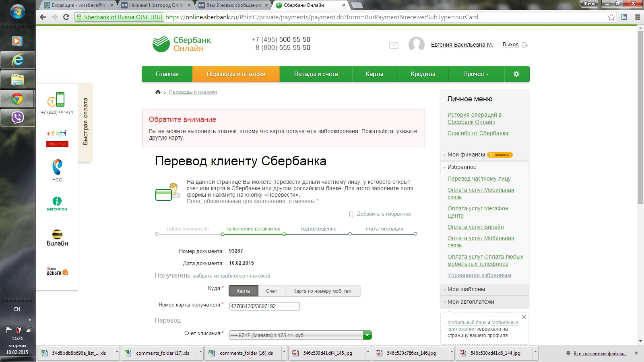Choose the Yandex Money quick payment icon
644x362 pixels.
pyautogui.click(x=57, y=271)
